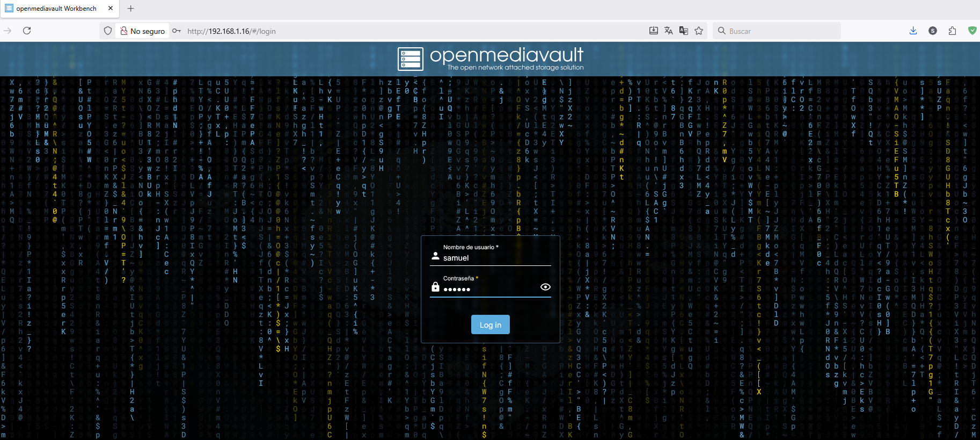Open the extensions puzzle-piece menu

[952, 31]
